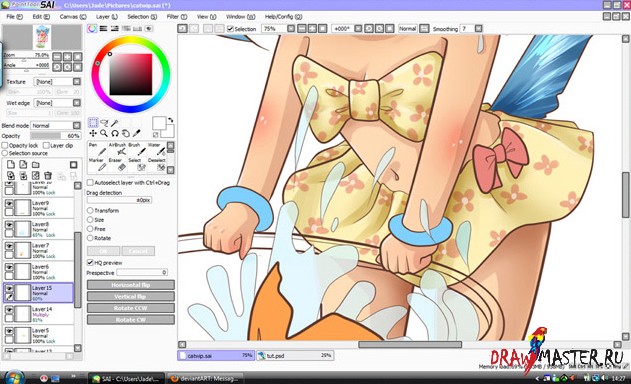Switch to the tut.psd document tab
The height and width of the screenshot is (384, 631).
pos(295,356)
